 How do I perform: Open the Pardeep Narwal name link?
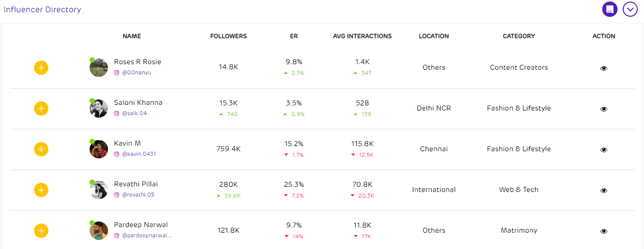pos(141,225)
